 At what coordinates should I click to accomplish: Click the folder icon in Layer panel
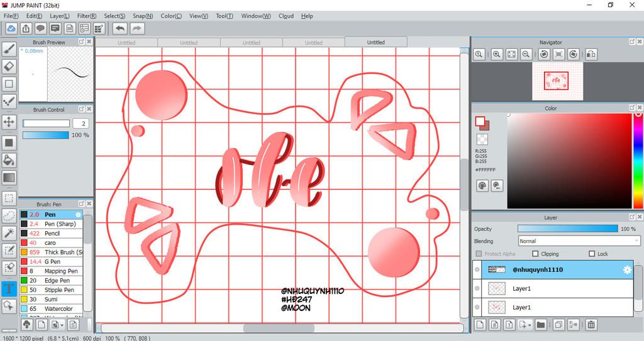540,325
